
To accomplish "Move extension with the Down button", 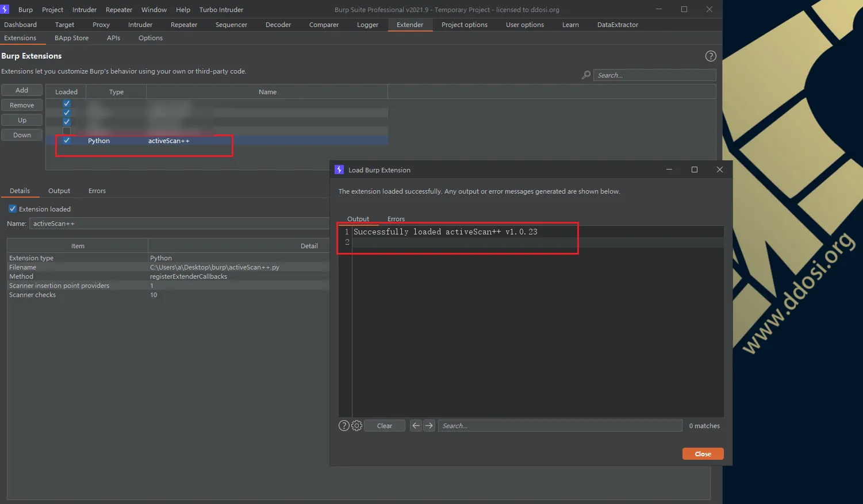I will click(22, 135).
